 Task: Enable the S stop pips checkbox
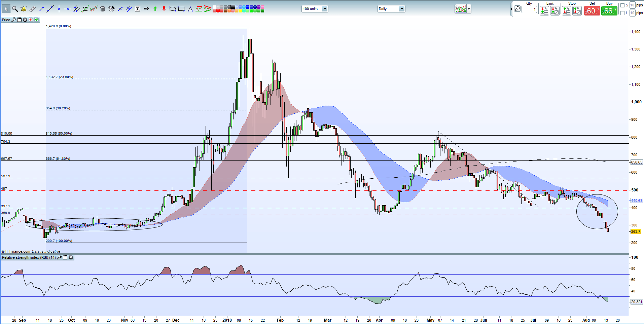[622, 5]
